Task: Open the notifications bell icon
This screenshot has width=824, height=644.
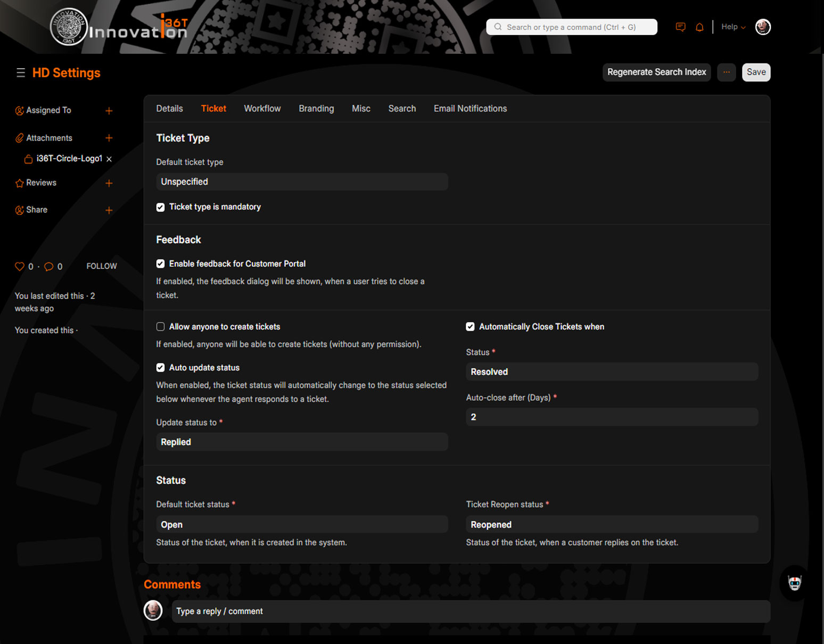Action: pos(699,27)
